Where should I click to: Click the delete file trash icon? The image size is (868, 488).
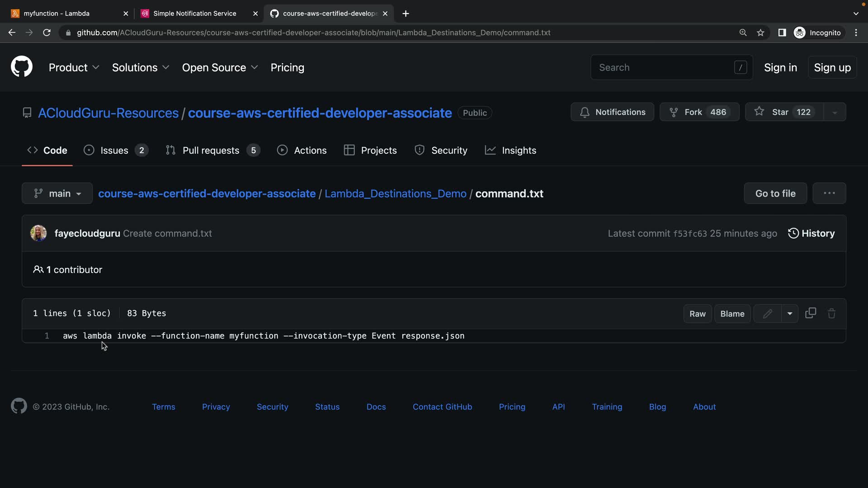[x=831, y=314]
